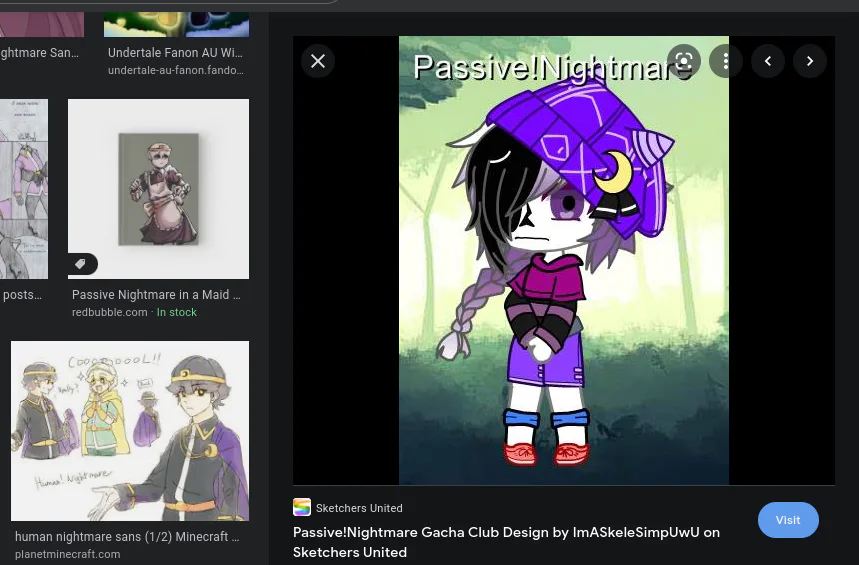Click the Sketchers United favicon
This screenshot has width=859, height=565.
[302, 507]
